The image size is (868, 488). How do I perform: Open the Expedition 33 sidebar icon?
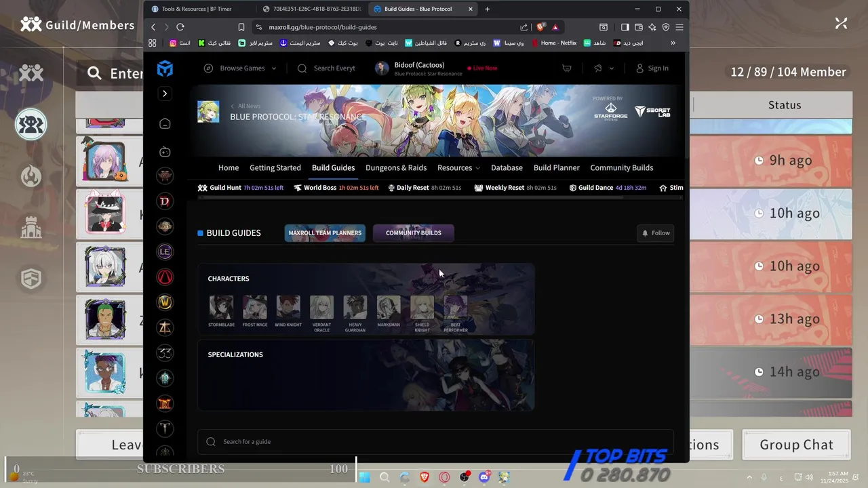click(x=165, y=352)
